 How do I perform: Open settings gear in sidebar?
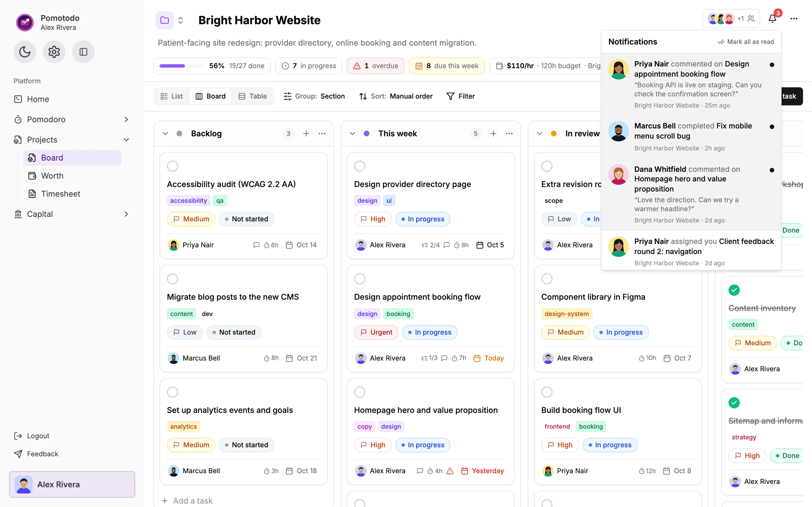click(54, 52)
